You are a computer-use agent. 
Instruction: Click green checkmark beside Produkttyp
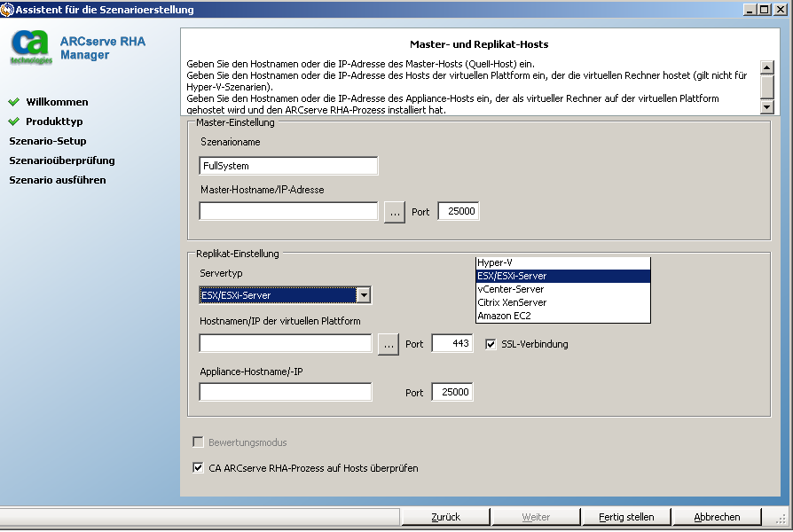click(x=12, y=120)
